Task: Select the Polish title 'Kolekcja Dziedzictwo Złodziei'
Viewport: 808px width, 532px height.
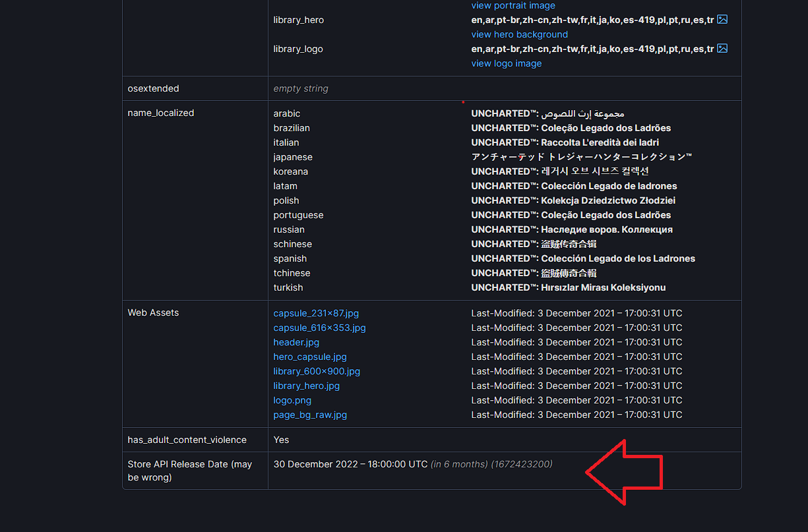Action: pos(608,200)
